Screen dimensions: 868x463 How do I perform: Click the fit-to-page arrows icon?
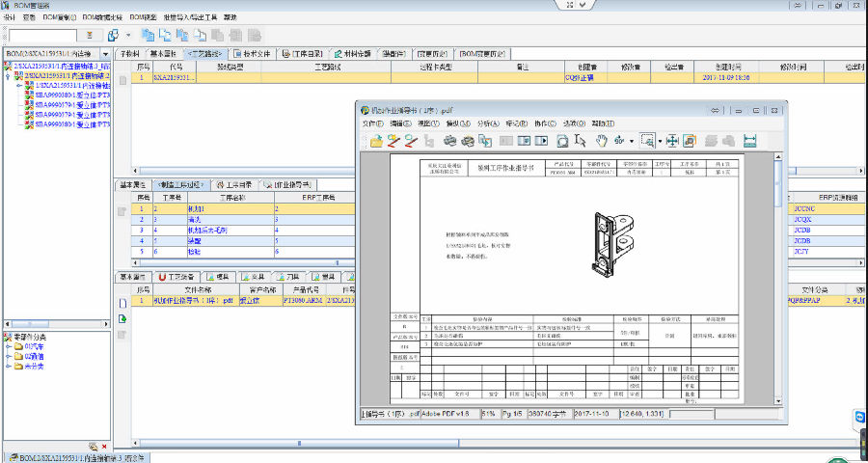672,141
